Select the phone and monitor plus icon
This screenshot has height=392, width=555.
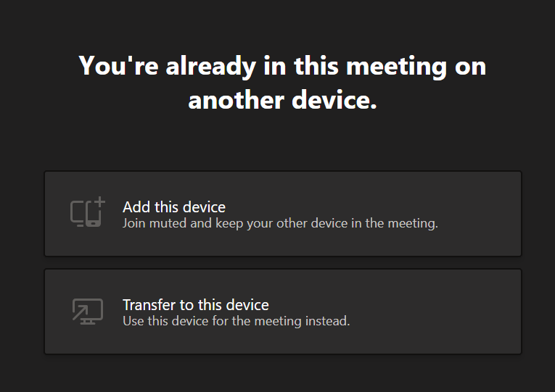[x=88, y=213]
